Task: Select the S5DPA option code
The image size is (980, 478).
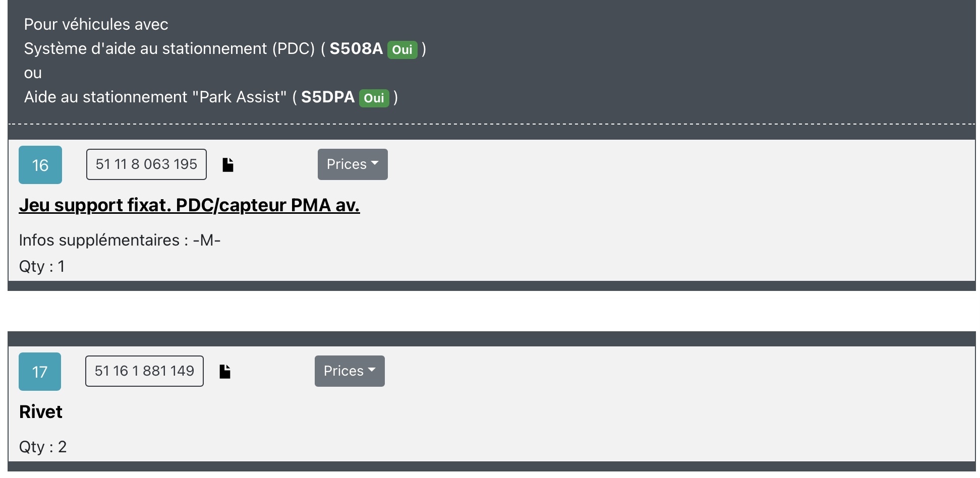Action: pyautogui.click(x=328, y=97)
